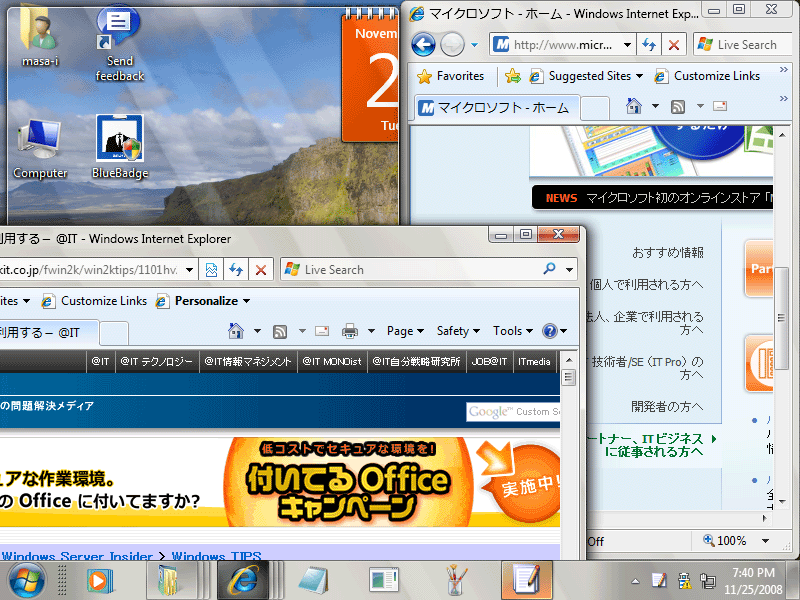This screenshot has width=800, height=600.
Task: Open the search provider dropdown in the @IT window
Action: (569, 269)
